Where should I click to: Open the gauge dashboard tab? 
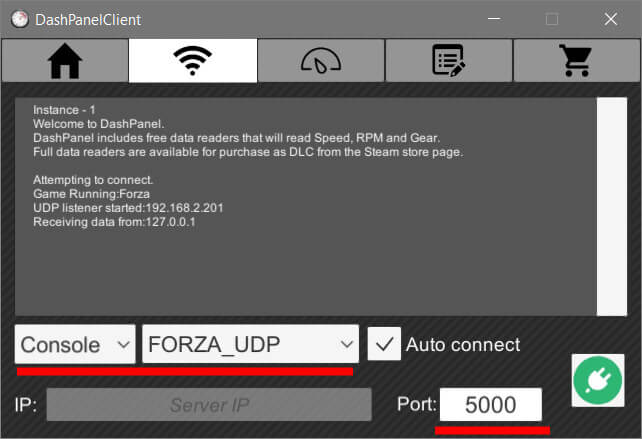pos(321,61)
